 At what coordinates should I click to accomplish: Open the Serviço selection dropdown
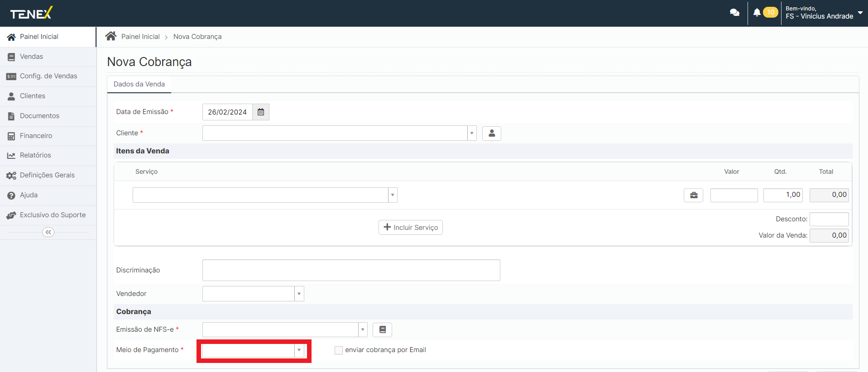click(x=393, y=195)
